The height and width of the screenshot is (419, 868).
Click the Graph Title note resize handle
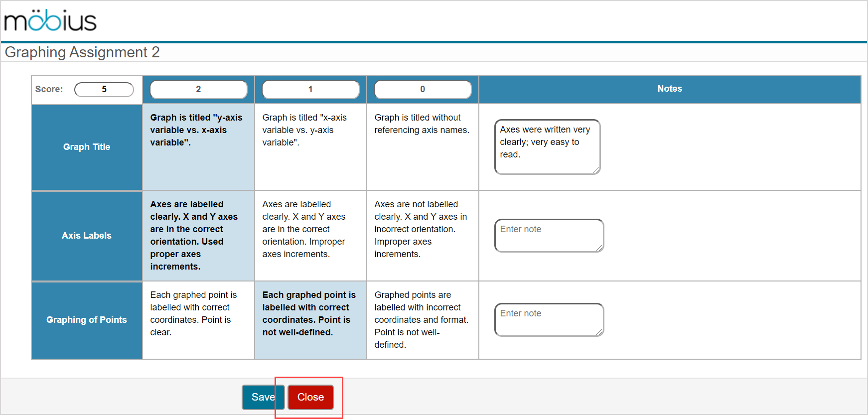[x=596, y=170]
